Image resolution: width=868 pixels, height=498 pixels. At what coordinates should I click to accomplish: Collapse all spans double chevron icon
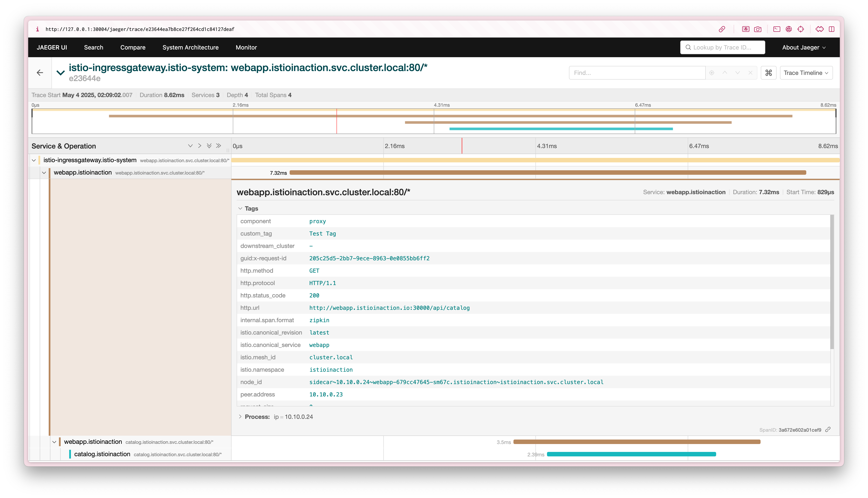[209, 146]
